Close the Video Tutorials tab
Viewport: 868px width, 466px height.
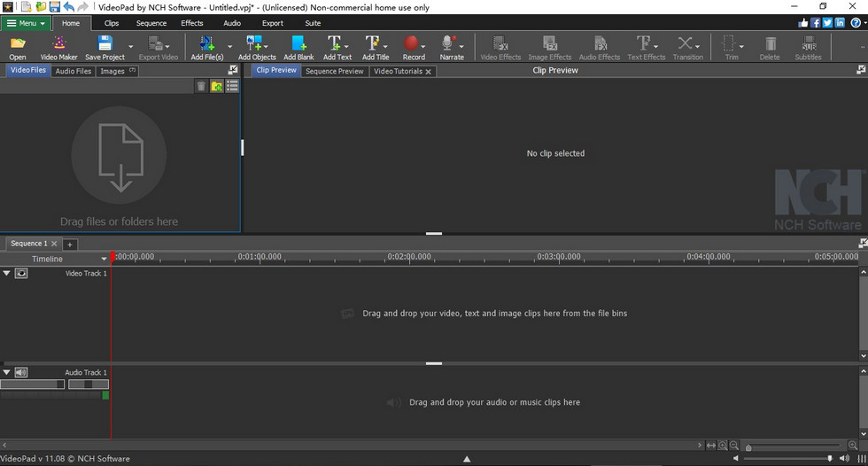429,72
